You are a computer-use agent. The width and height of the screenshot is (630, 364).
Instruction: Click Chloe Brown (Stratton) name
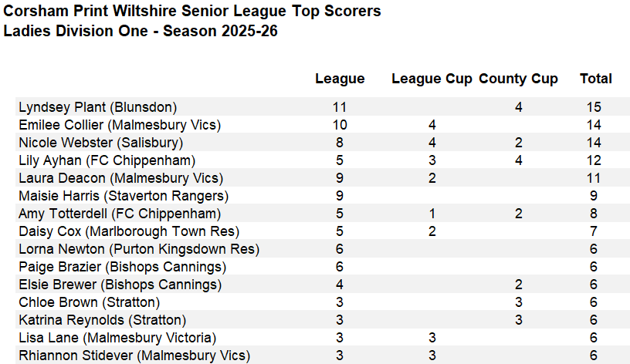click(90, 302)
